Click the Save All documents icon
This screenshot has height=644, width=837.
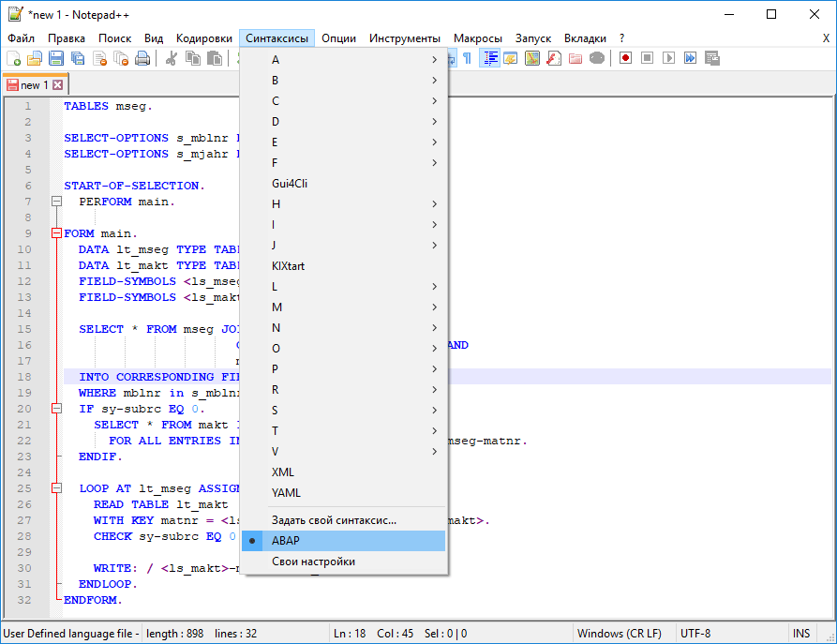coord(78,57)
